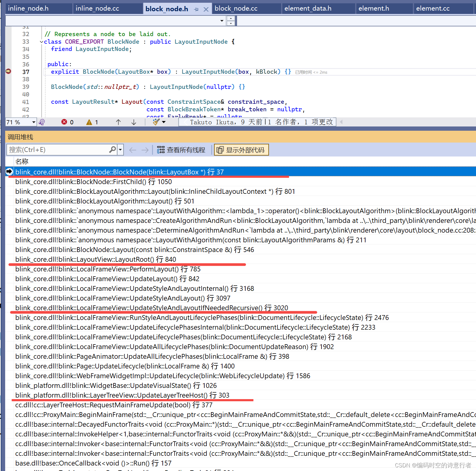This screenshot has height=471, width=476.
Task: Click the code health indicator icon
Action: coord(42,122)
